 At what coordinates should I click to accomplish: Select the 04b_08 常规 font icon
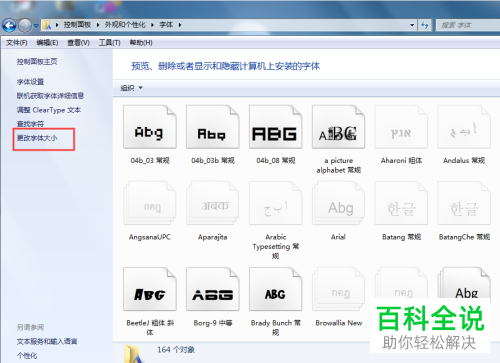276,127
